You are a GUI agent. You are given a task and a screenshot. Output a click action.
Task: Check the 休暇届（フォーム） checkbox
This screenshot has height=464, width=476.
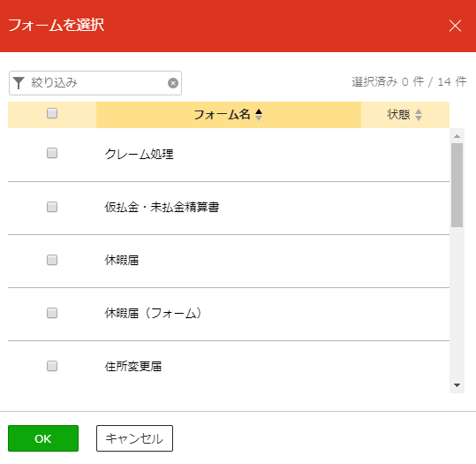pos(52,313)
